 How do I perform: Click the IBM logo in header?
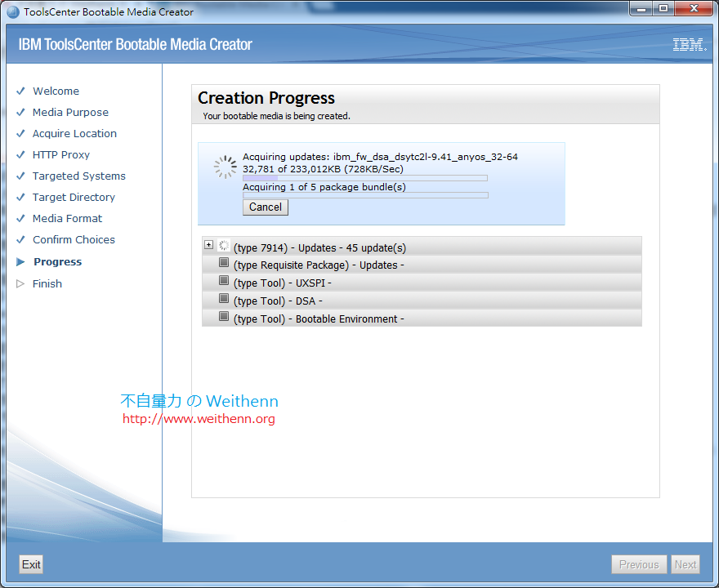pyautogui.click(x=690, y=44)
